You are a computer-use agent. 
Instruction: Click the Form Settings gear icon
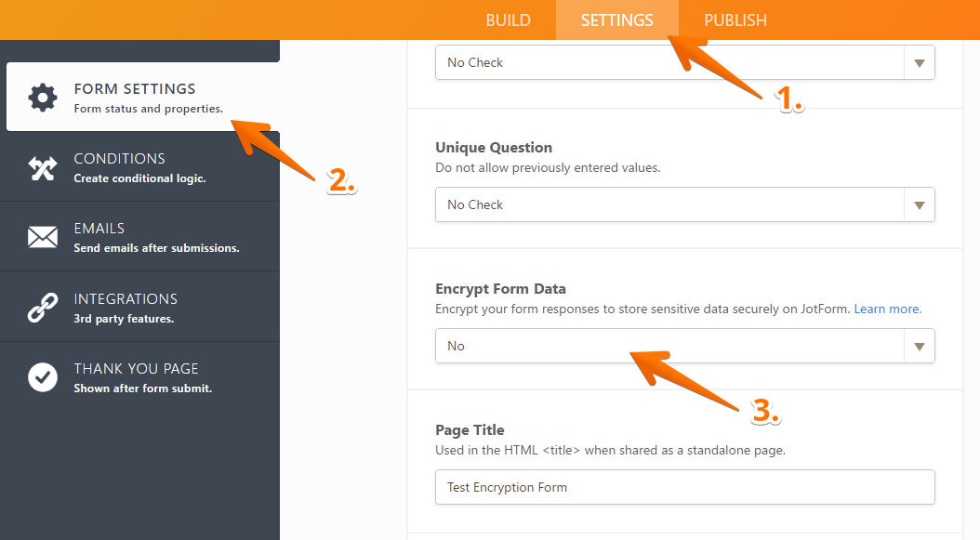(43, 98)
